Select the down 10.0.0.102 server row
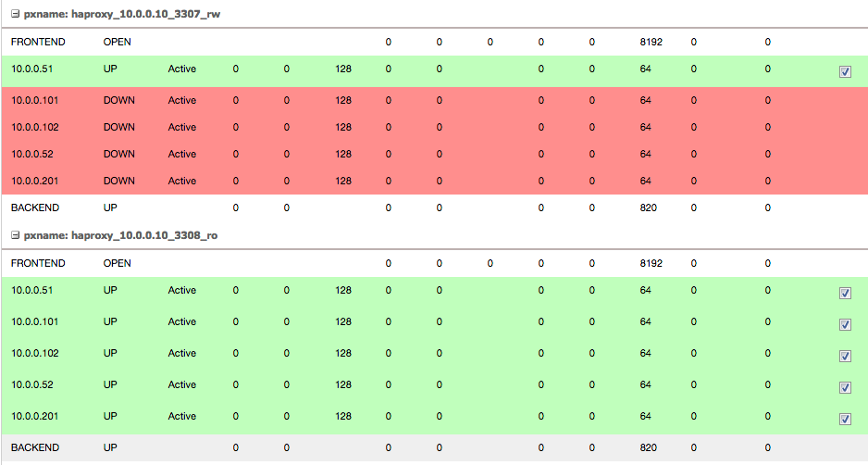The width and height of the screenshot is (868, 465). pyautogui.click(x=434, y=127)
